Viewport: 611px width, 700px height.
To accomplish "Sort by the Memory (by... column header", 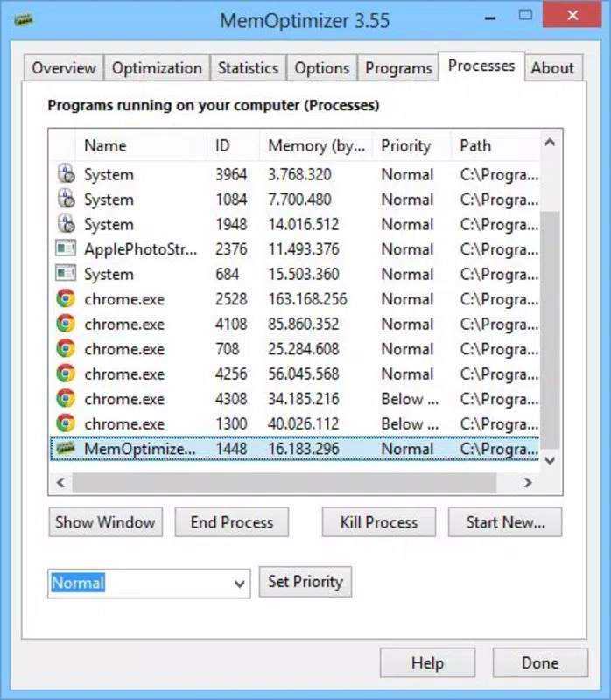I will click(316, 145).
